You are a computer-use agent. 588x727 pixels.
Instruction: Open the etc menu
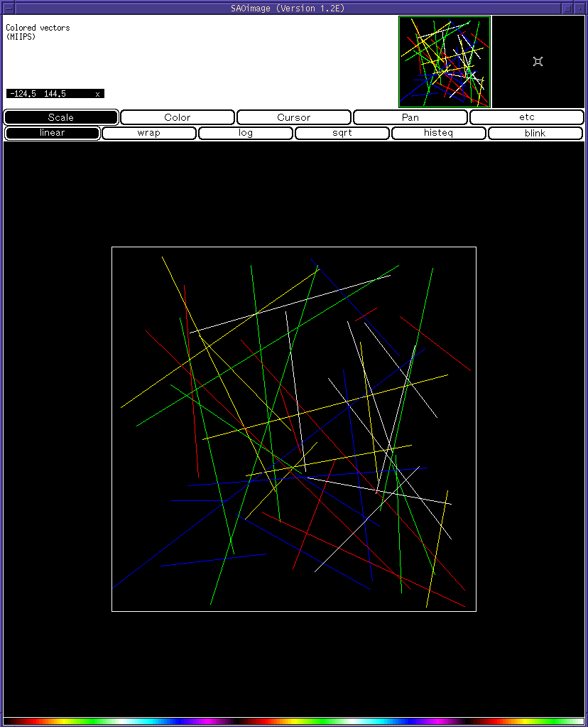(x=526, y=117)
